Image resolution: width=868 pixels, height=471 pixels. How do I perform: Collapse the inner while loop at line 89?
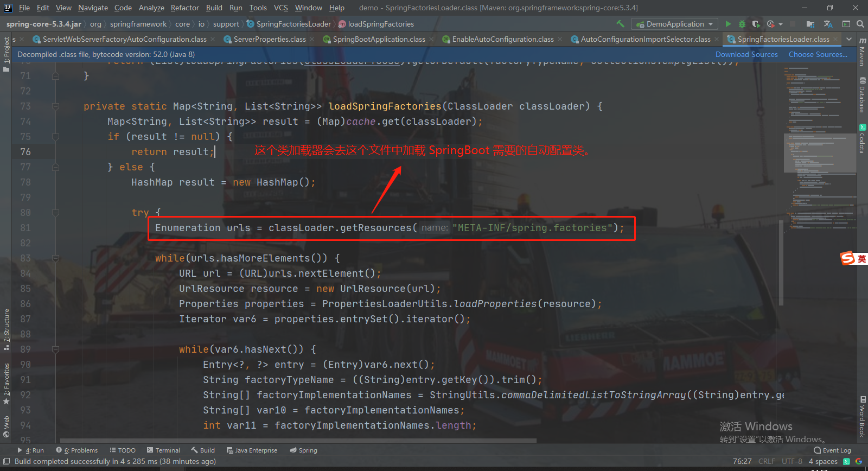55,349
